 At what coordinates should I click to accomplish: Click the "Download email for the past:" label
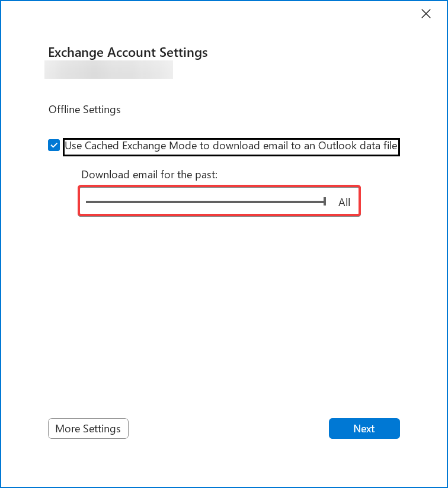pyautogui.click(x=149, y=175)
